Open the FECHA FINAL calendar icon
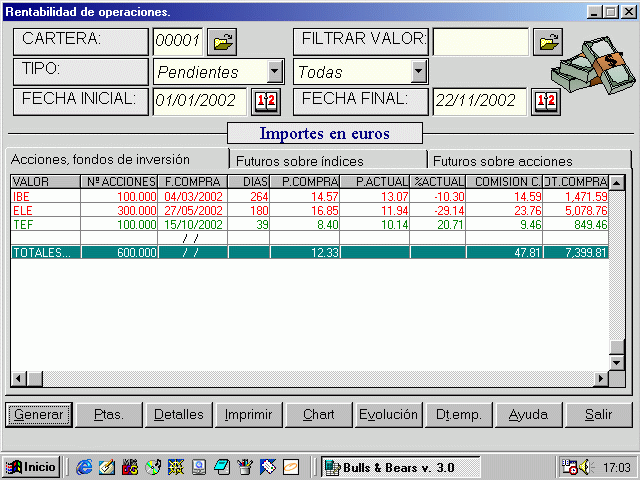This screenshot has height=480, width=640. click(x=546, y=101)
